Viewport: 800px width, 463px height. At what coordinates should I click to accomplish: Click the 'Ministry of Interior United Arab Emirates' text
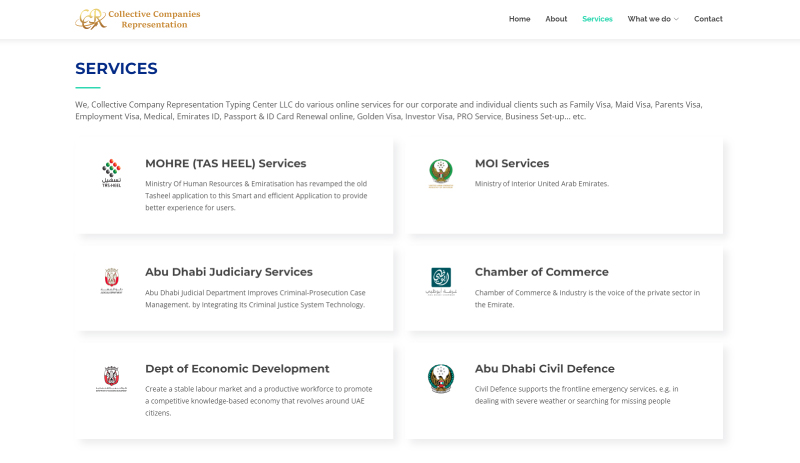pyautogui.click(x=542, y=184)
